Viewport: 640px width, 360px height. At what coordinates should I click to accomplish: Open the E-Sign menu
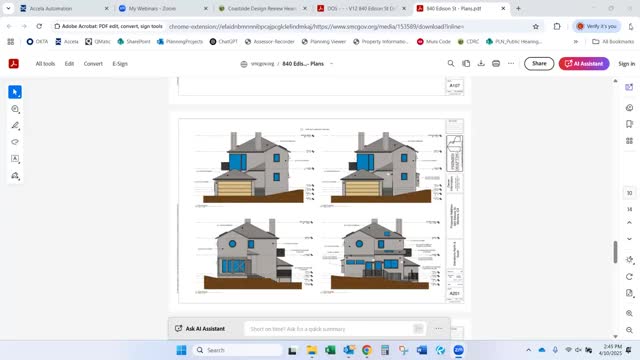pos(120,64)
